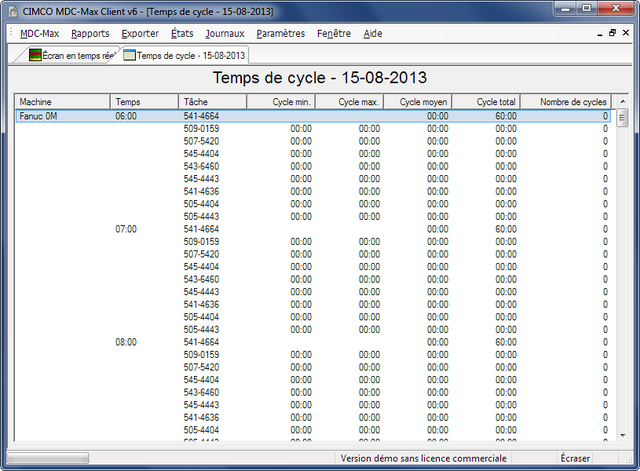Select task 505-4443 in 06:00 group
This screenshot has width=640, height=471.
[201, 216]
